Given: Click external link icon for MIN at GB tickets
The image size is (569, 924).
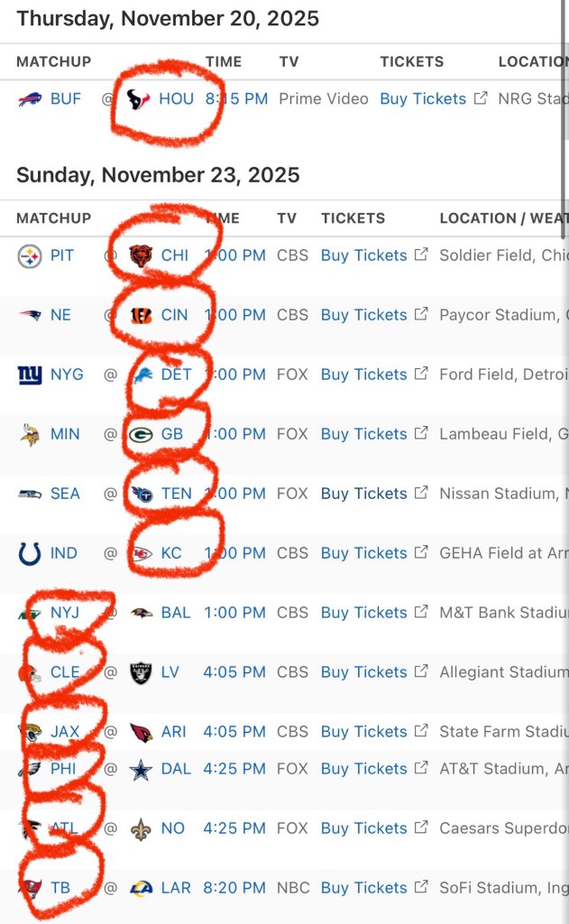Looking at the screenshot, I should tap(421, 434).
